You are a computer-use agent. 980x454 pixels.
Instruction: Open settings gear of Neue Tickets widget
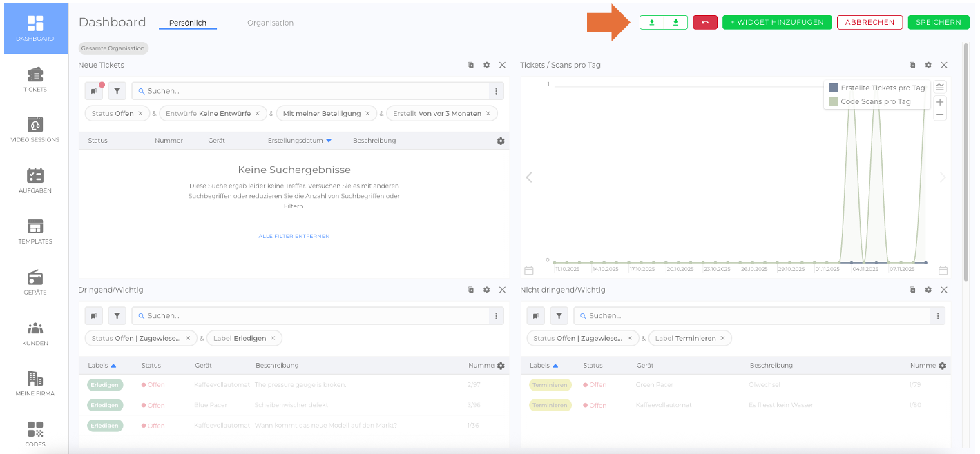pos(486,66)
